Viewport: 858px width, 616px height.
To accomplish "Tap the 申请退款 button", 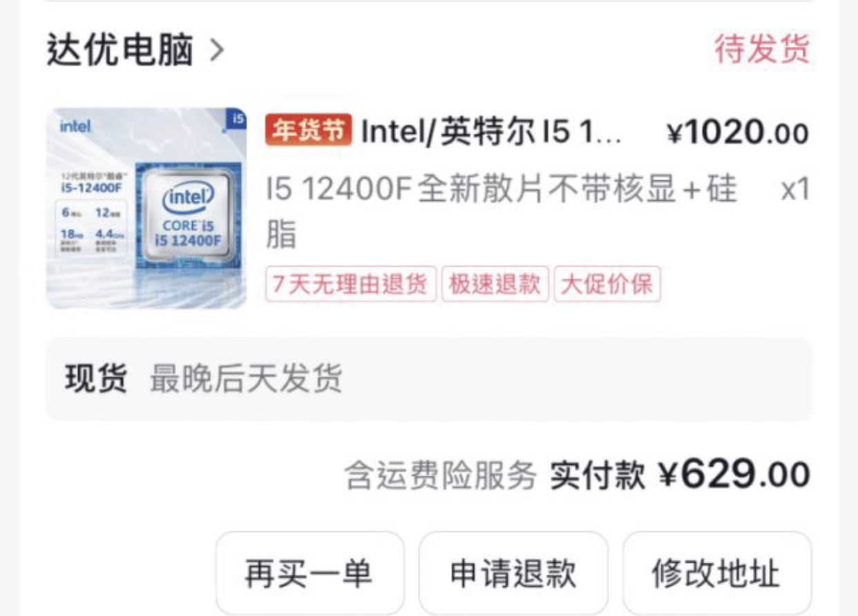I will (514, 573).
